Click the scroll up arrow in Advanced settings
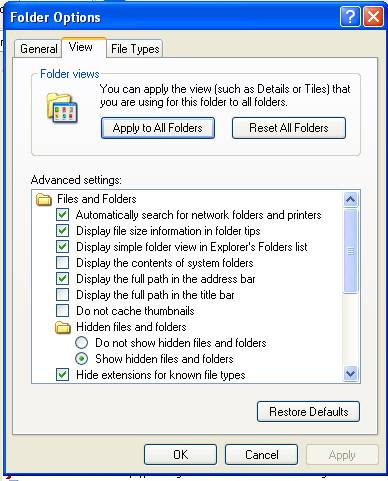The image size is (388, 481). [350, 200]
